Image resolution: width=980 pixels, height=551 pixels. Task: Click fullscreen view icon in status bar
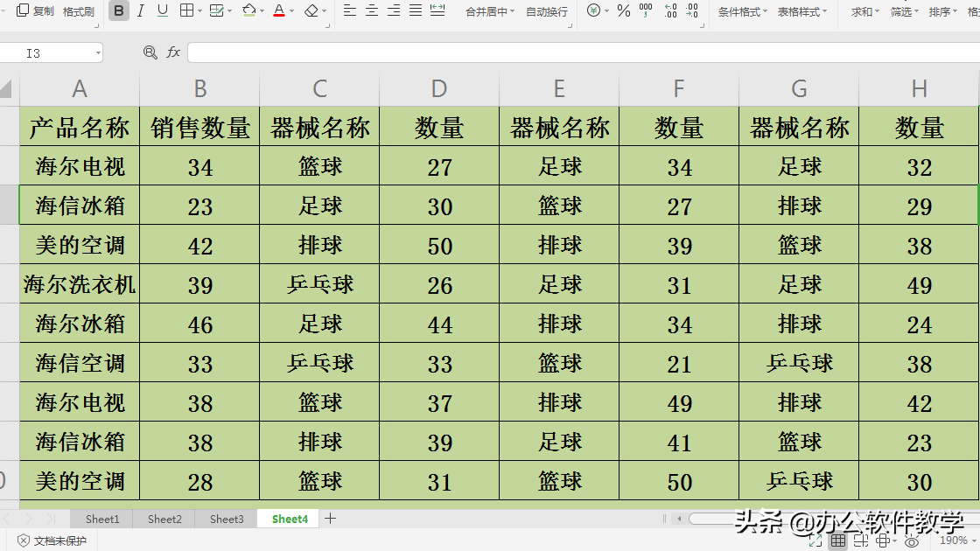[x=815, y=541]
